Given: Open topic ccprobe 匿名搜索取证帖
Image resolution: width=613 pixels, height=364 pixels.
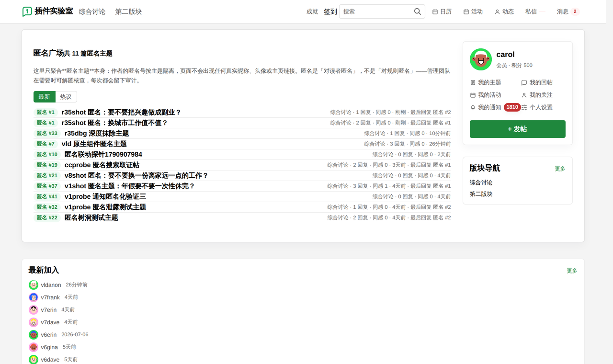Looking at the screenshot, I should (102, 165).
